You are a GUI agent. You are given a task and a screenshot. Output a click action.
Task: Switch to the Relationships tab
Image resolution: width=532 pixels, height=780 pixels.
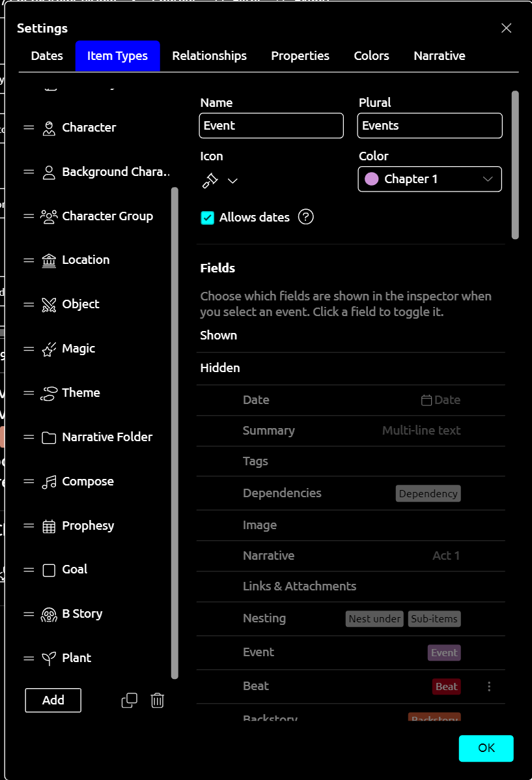tap(209, 56)
